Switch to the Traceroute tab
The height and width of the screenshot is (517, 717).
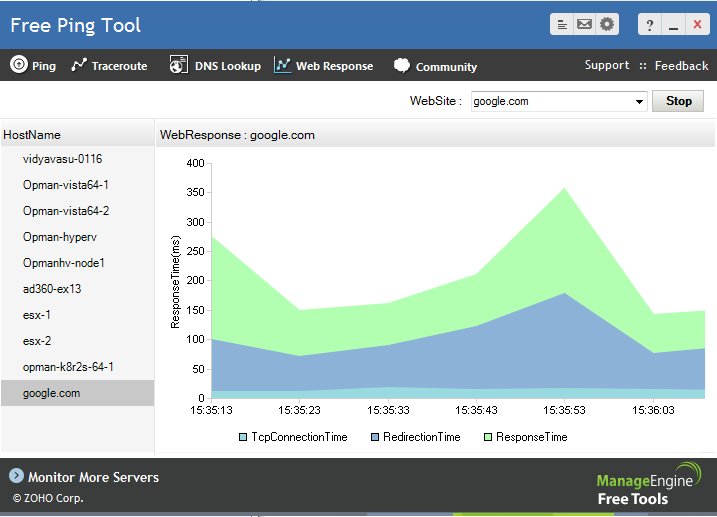[109, 66]
